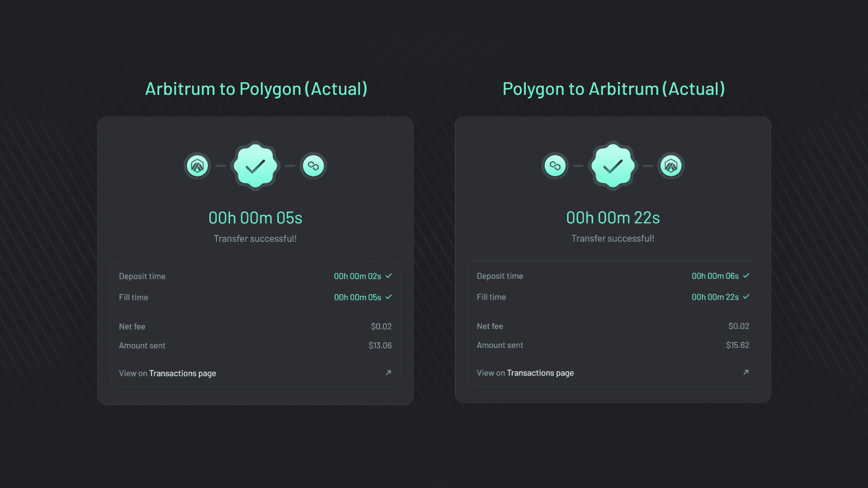The width and height of the screenshot is (868, 488).
Task: Click the external link arrow on the left card
Action: coord(388,373)
